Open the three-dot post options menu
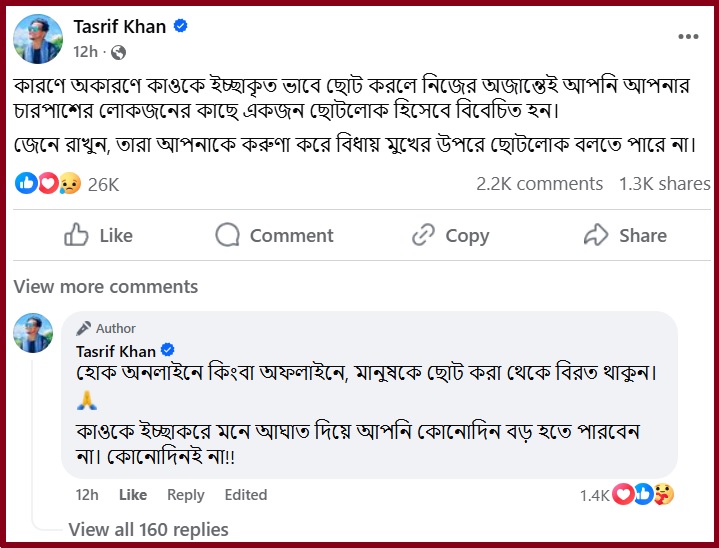The height and width of the screenshot is (548, 719). tap(688, 37)
